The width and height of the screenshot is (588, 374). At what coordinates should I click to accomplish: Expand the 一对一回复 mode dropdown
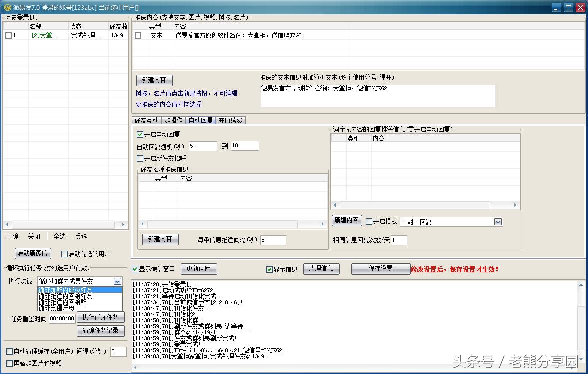coord(498,222)
